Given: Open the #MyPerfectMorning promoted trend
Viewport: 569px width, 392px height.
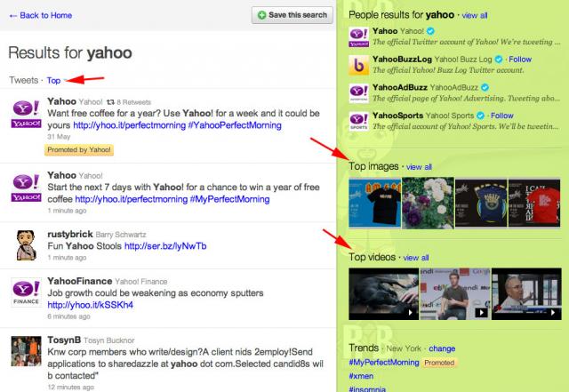Looking at the screenshot, I should (383, 363).
